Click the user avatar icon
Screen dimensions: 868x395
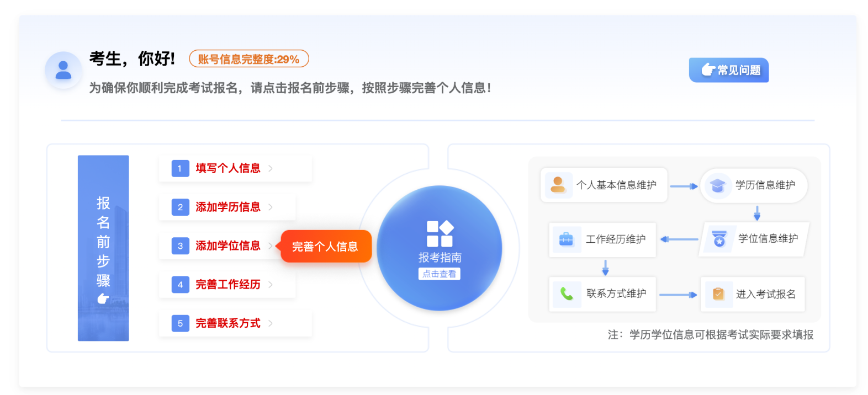pyautogui.click(x=63, y=70)
